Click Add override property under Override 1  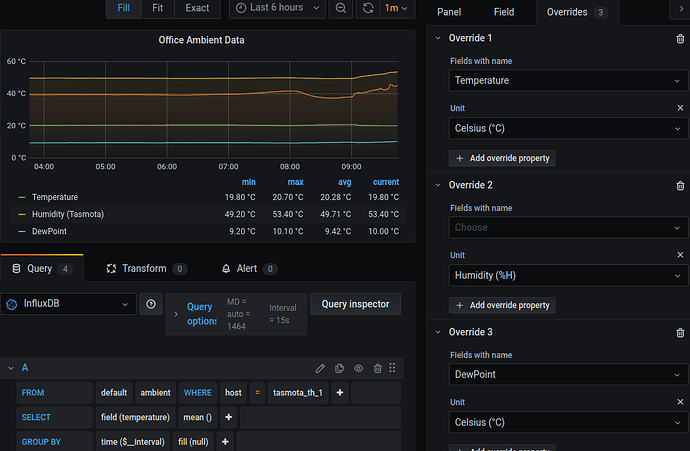pyautogui.click(x=502, y=158)
